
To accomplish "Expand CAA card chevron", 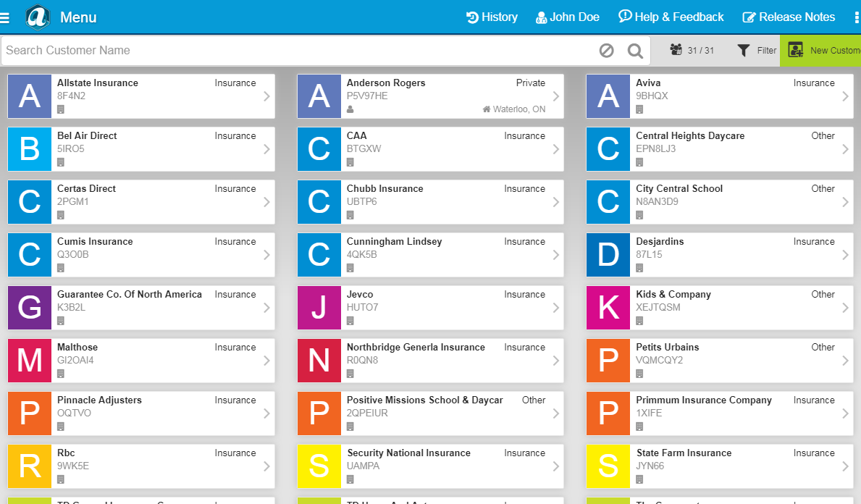I will point(555,148).
